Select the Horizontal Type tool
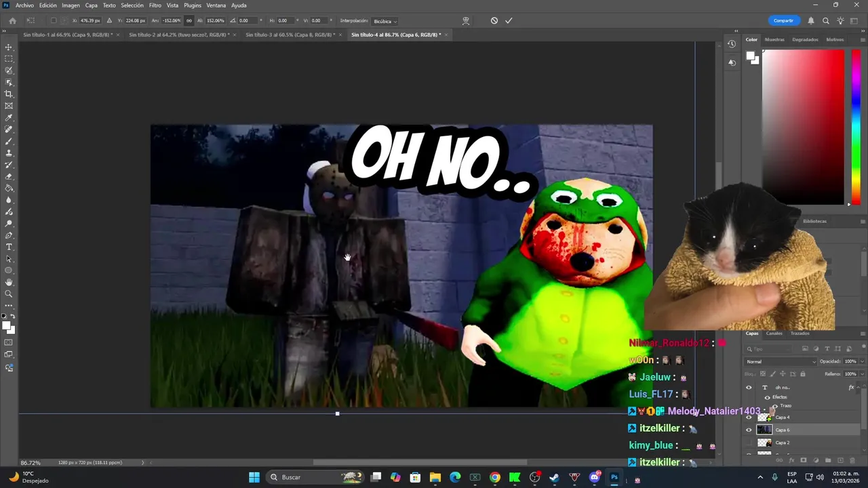This screenshot has height=488, width=868. tap(9, 247)
